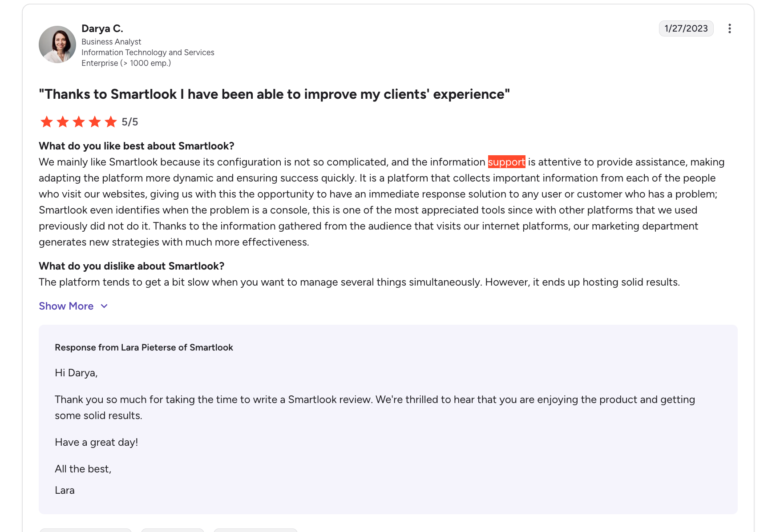This screenshot has height=532, width=768.
Task: Click the "Response from Lara Pieterse" heading
Action: coord(144,347)
